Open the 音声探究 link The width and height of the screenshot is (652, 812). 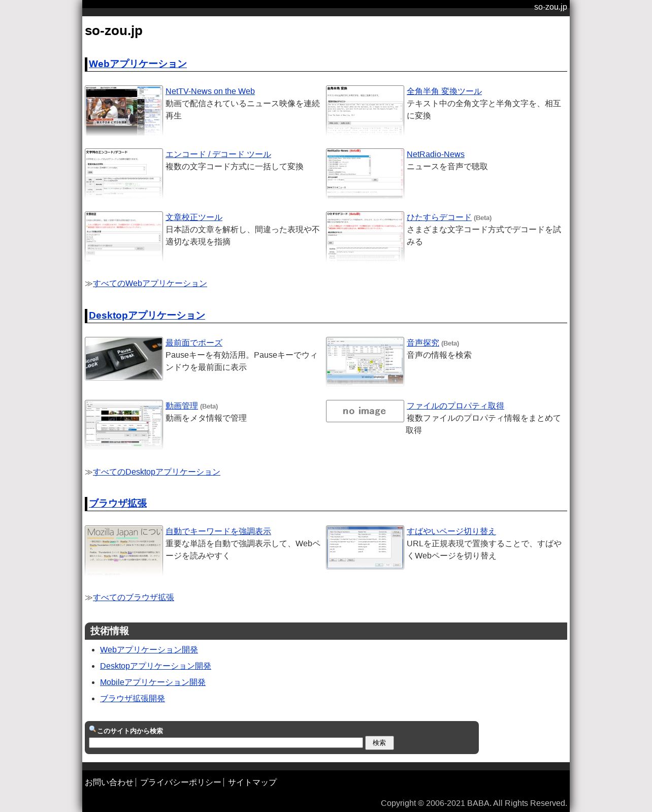[x=423, y=343]
